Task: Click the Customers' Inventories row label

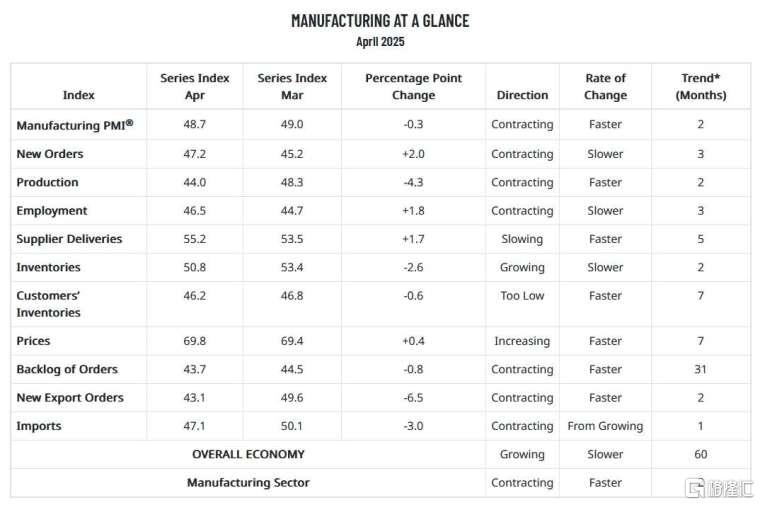Action: (x=48, y=304)
